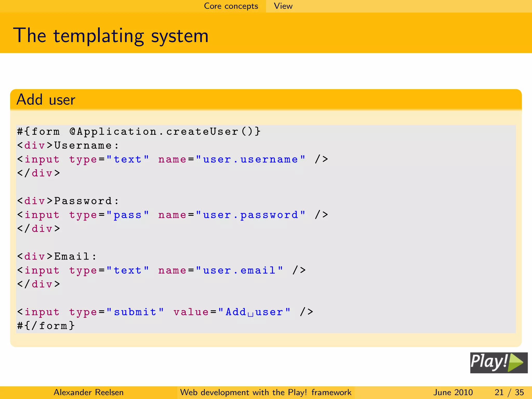532x399 pixels.
Task: Click the user.password input code line
Action: pyautogui.click(x=173, y=215)
